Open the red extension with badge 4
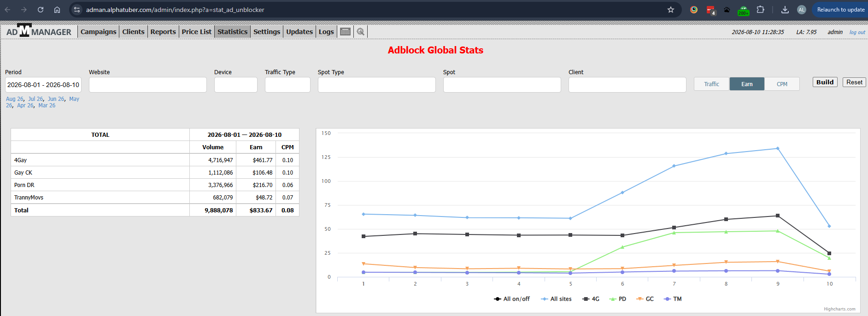Image resolution: width=868 pixels, height=316 pixels. point(711,10)
